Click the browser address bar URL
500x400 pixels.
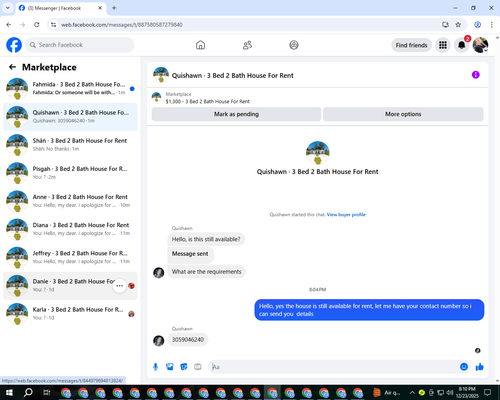pyautogui.click(x=122, y=25)
